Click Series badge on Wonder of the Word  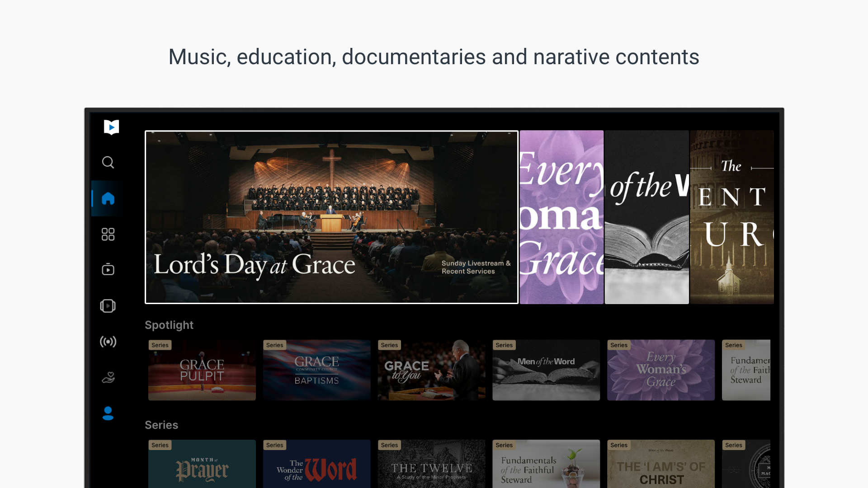pyautogui.click(x=275, y=445)
